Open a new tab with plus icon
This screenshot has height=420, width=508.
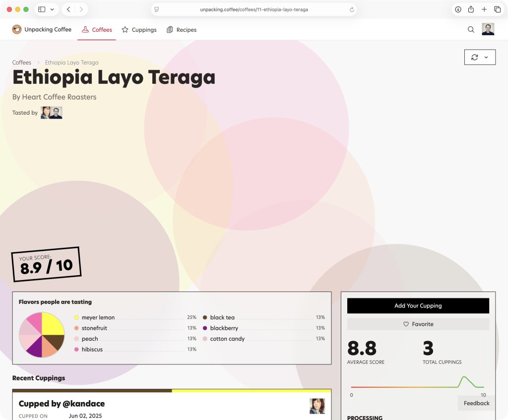click(484, 9)
